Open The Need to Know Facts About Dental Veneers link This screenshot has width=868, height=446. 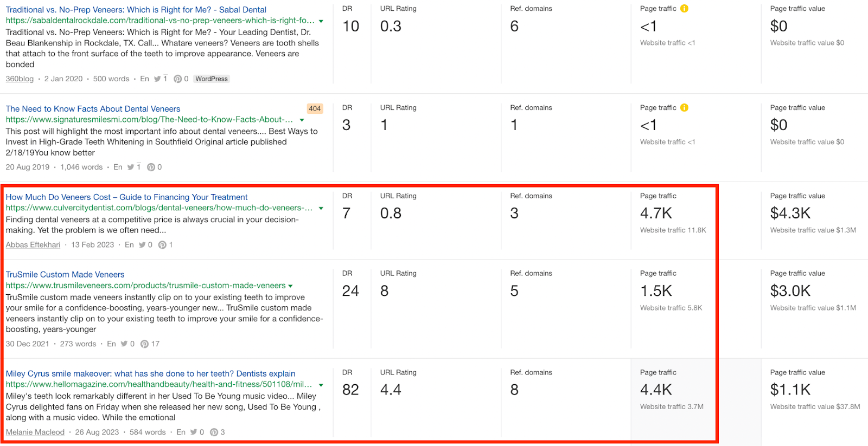(93, 109)
